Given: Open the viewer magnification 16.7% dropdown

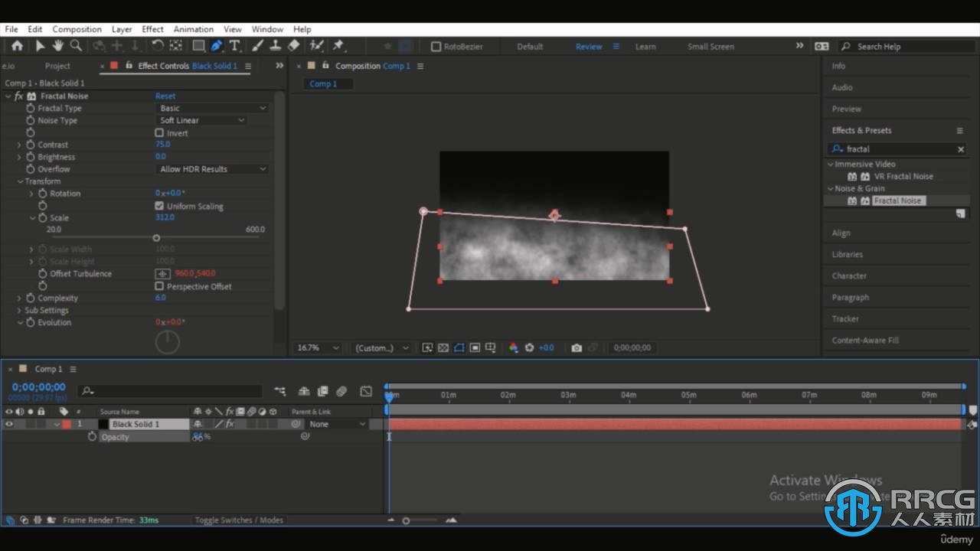Looking at the screenshot, I should [318, 347].
